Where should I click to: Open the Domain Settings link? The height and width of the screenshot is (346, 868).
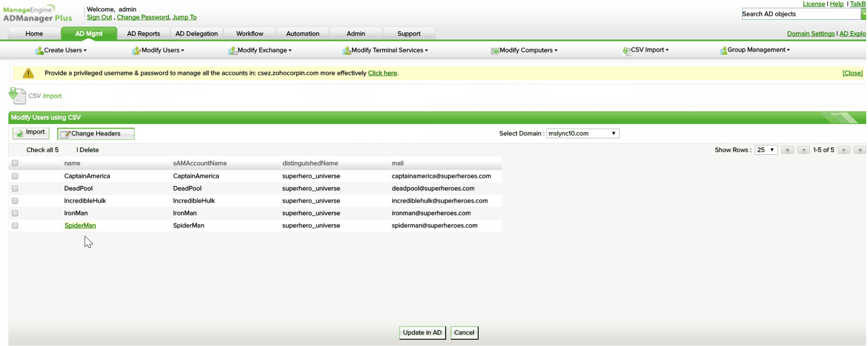(x=811, y=34)
